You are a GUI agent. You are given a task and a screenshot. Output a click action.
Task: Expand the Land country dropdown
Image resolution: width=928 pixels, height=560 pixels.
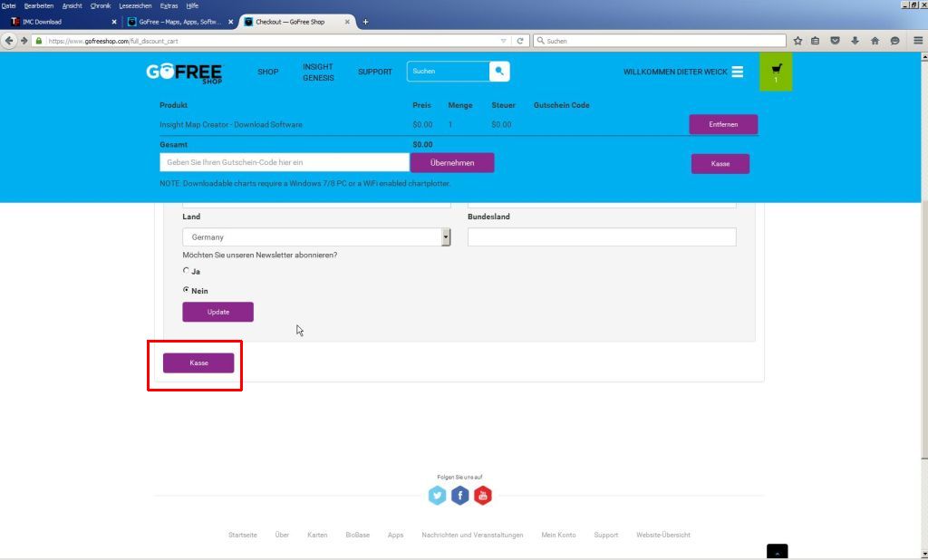pos(445,237)
